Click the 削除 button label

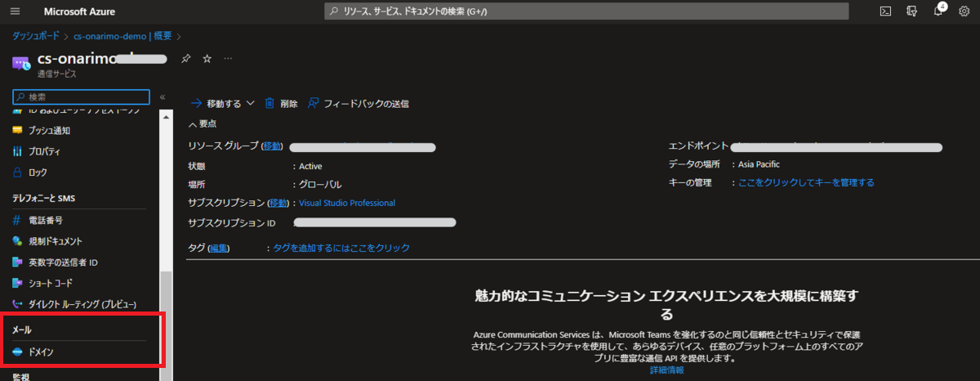pos(289,104)
